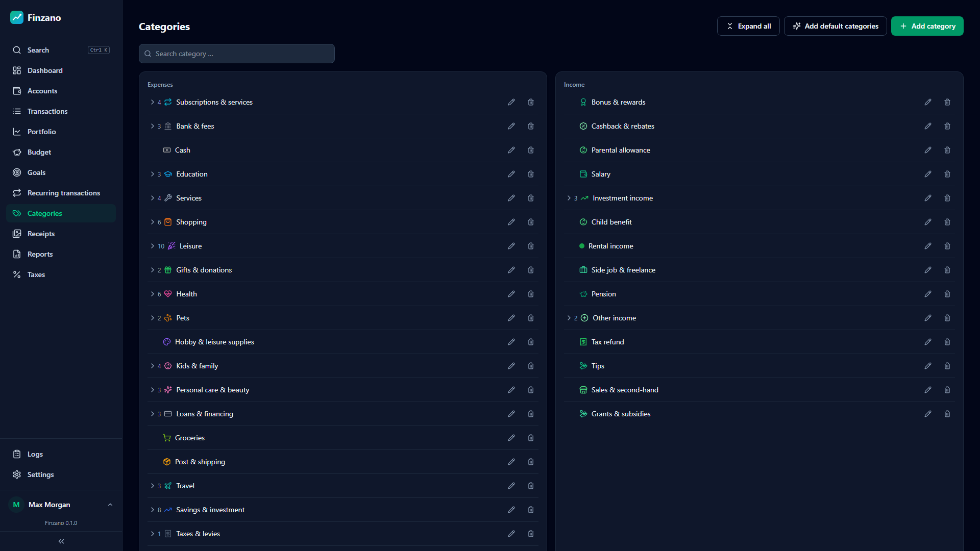
Task: Delete the Cash category via trash icon
Action: pos(530,150)
